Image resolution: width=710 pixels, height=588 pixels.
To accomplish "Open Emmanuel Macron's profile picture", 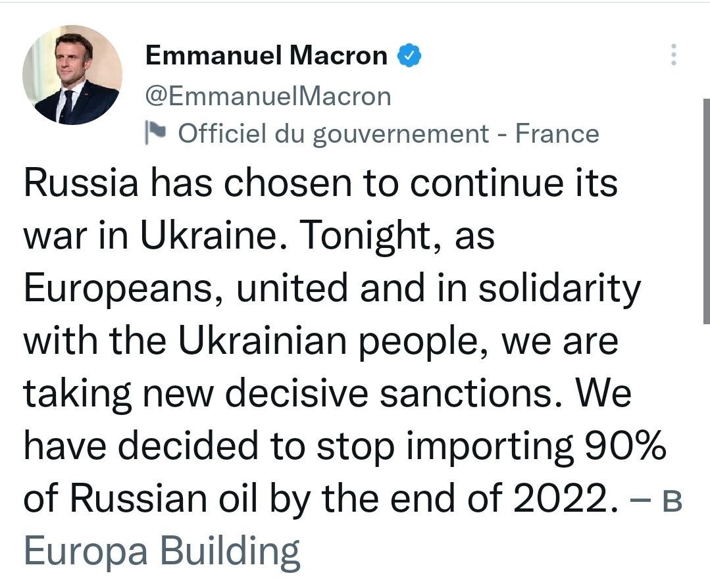I will pos(72,75).
